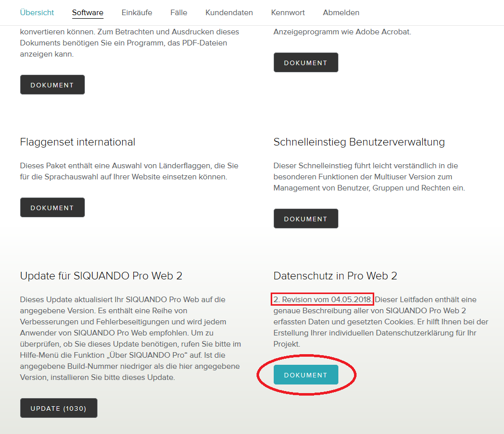Open the Einkäufe section
The height and width of the screenshot is (434, 504).
click(137, 13)
